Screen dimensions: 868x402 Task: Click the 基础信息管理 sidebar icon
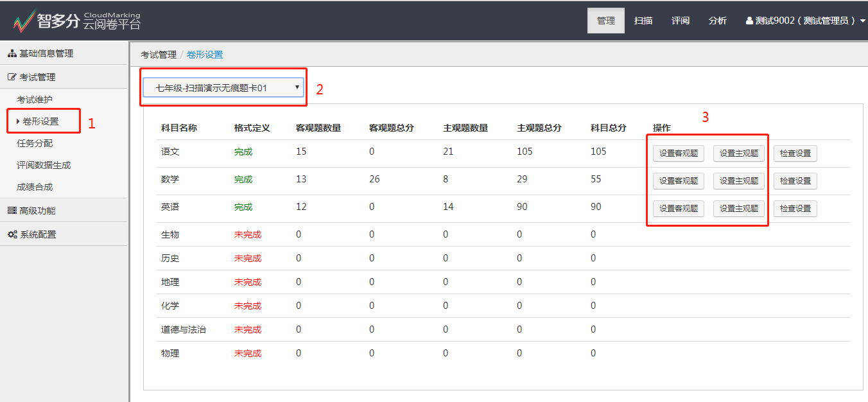click(x=12, y=53)
